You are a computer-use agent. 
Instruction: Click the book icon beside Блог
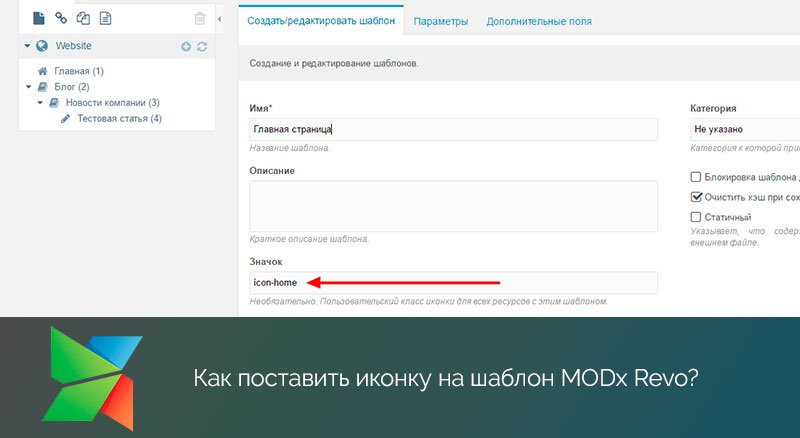tap(43, 87)
